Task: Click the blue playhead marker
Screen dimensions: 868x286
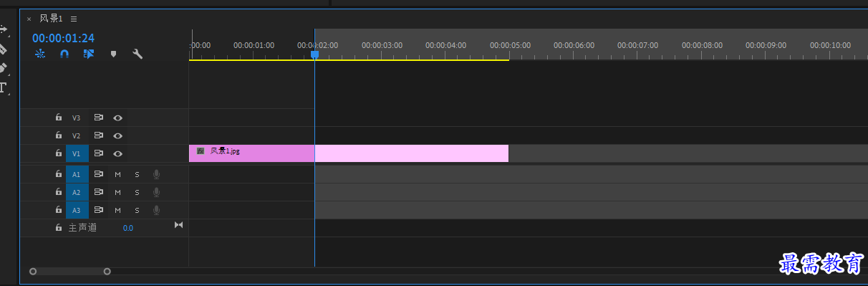Action: point(314,54)
